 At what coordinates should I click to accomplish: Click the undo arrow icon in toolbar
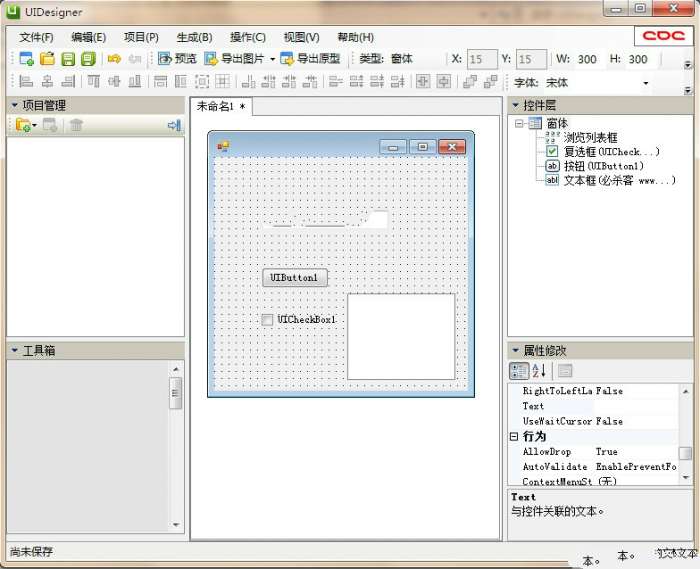point(114,59)
